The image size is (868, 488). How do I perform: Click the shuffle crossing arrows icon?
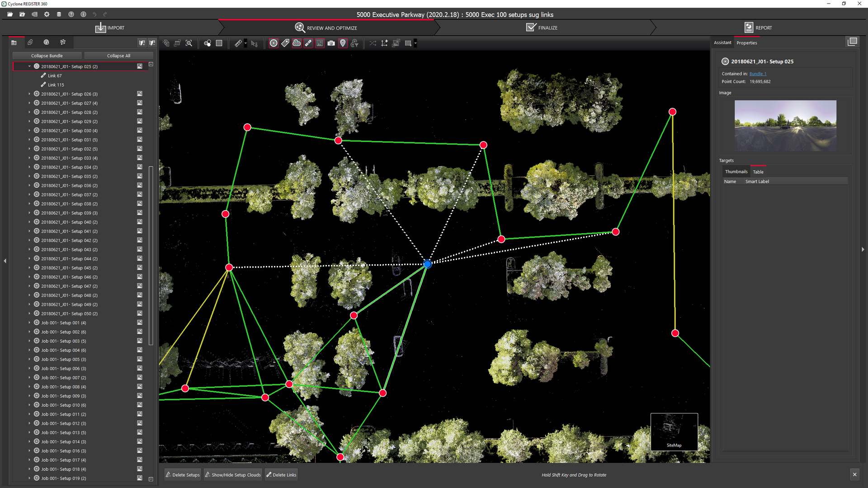(x=373, y=43)
